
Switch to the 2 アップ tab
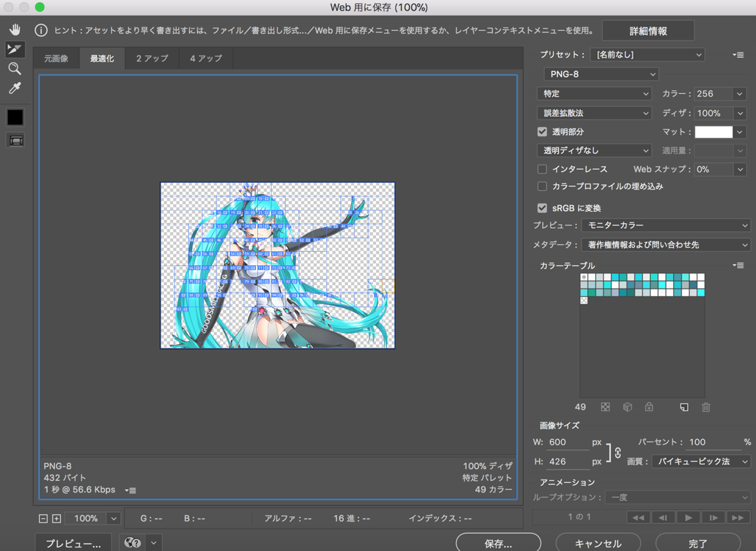coord(152,58)
